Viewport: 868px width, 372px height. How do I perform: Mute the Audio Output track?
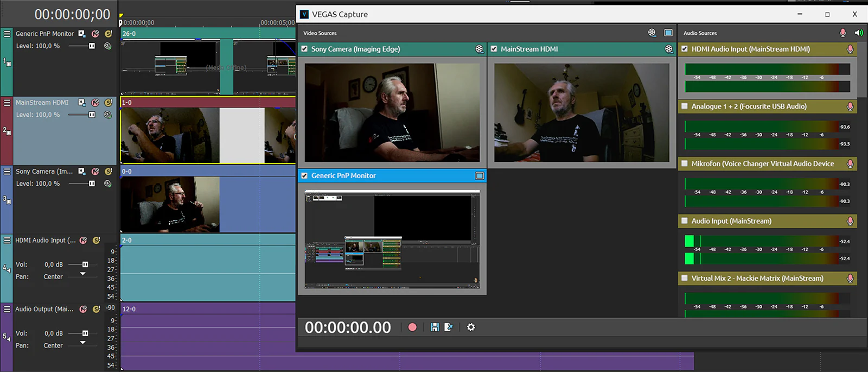click(83, 309)
